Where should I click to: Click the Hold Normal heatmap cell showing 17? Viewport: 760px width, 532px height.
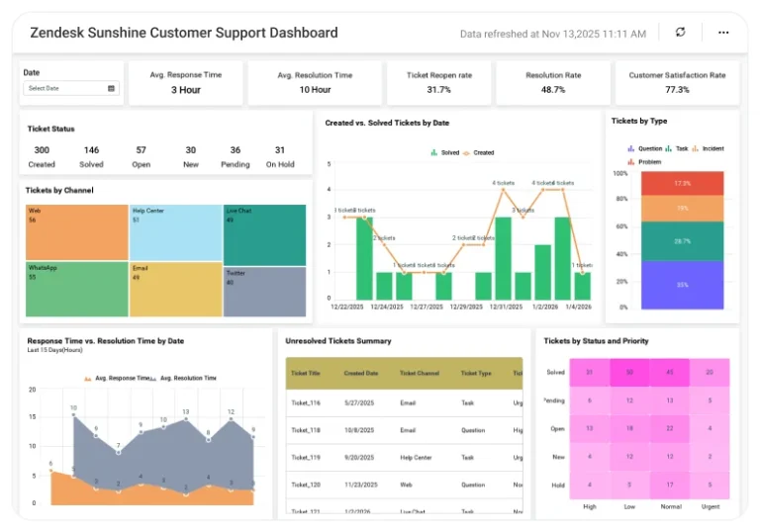669,485
